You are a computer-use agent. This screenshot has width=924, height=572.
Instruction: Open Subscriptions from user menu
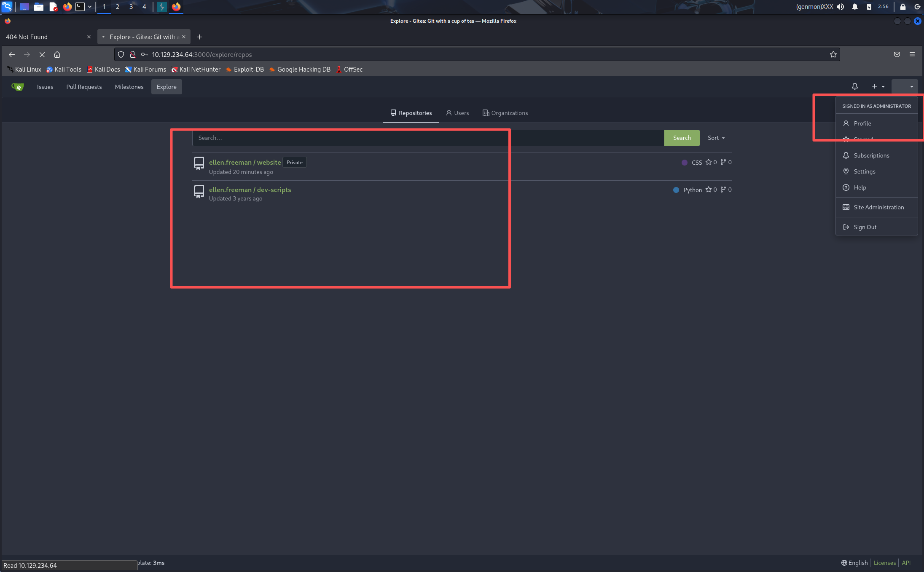876,155
